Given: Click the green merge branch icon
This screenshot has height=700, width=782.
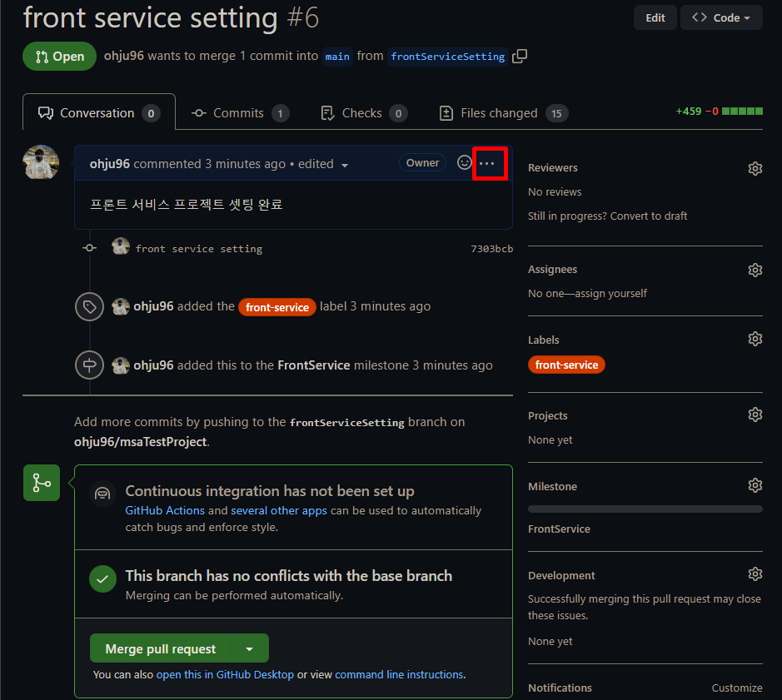Looking at the screenshot, I should 42,483.
